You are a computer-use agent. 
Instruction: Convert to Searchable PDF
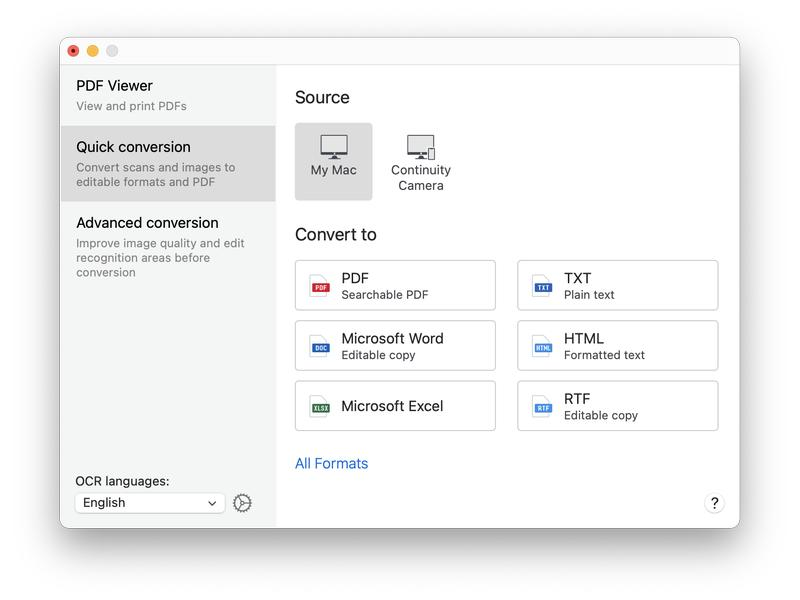(x=395, y=285)
